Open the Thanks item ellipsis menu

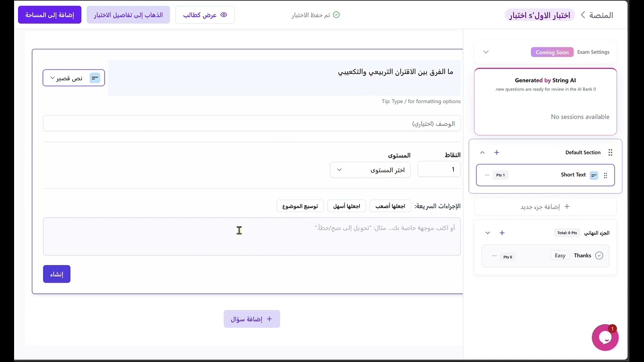coord(494,255)
